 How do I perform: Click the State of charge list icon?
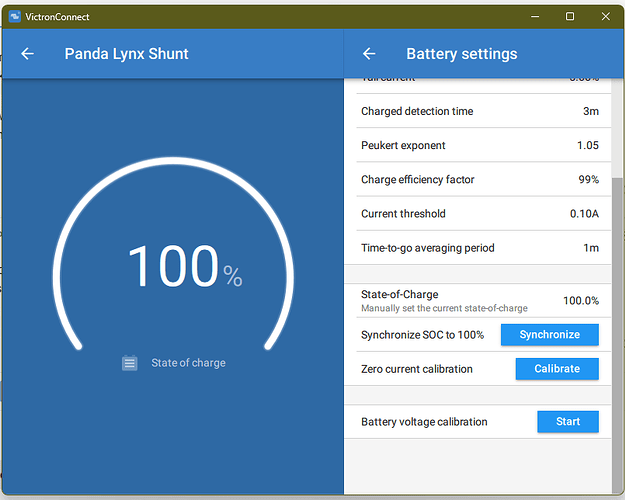coord(129,363)
